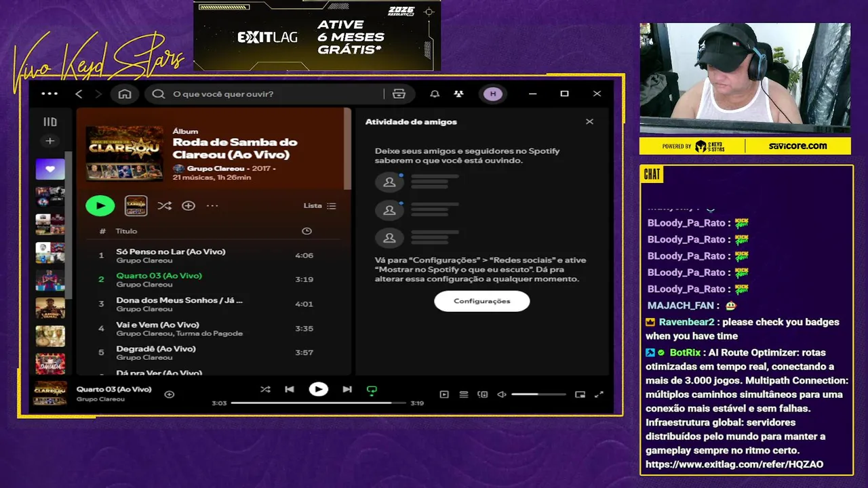The width and height of the screenshot is (868, 488).
Task: Open 'Turma do Pagode' artist link
Action: point(210,333)
